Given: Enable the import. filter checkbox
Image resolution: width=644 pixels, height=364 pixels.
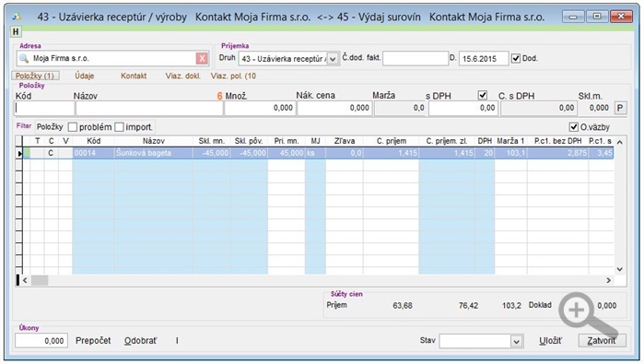Looking at the screenshot, I should pos(119,127).
